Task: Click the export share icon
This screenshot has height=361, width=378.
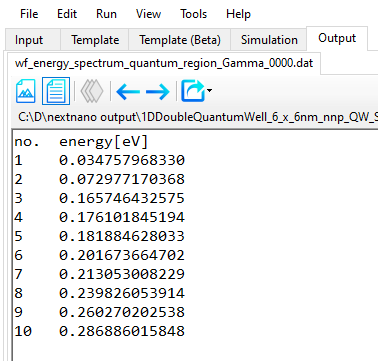Action: (193, 91)
